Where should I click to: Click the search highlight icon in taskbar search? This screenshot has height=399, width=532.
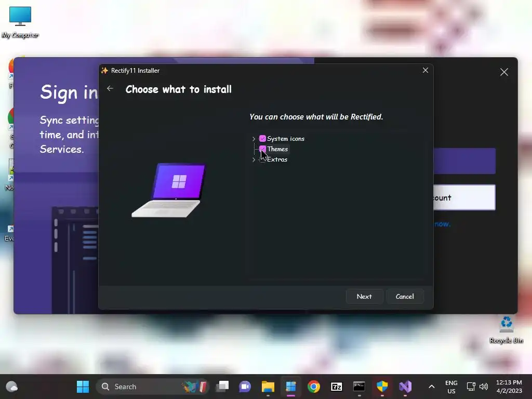[195, 387]
